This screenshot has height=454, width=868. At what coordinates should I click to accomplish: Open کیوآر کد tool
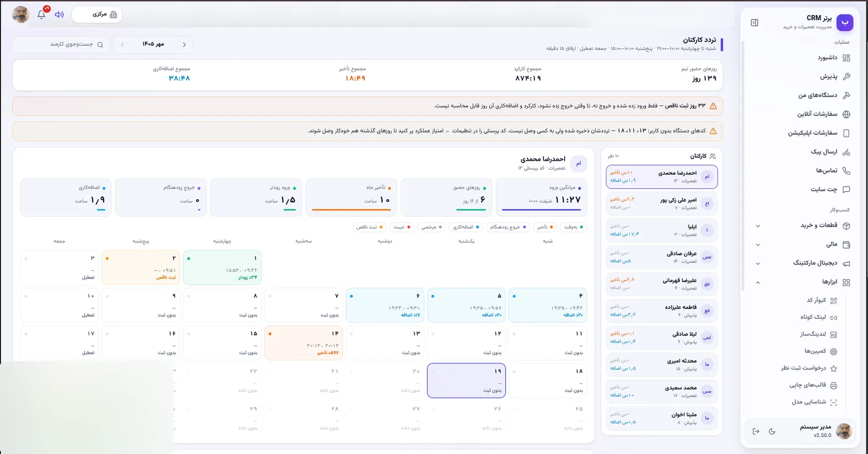pos(821,300)
